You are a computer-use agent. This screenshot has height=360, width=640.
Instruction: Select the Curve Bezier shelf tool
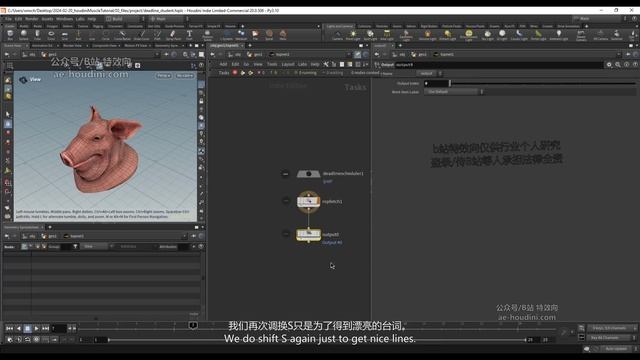(x=122, y=35)
